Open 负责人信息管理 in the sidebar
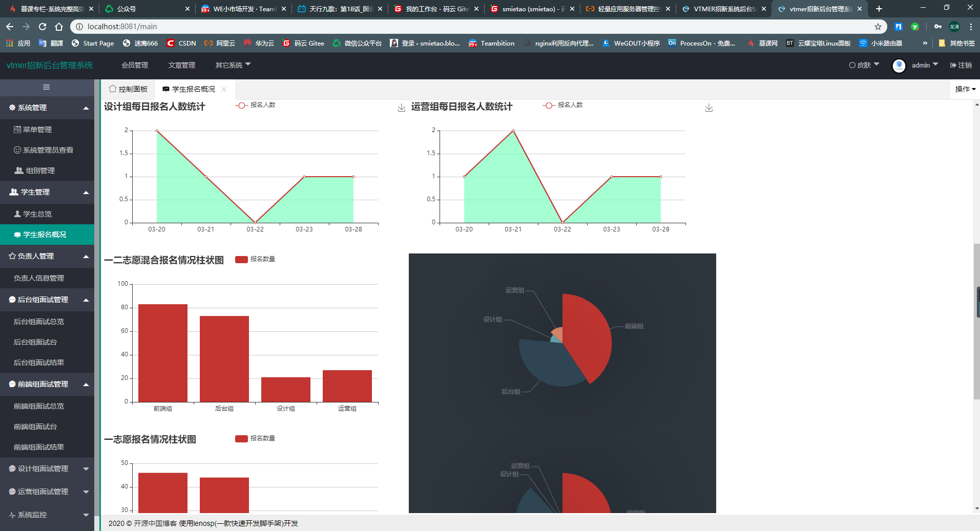The width and height of the screenshot is (980, 531). [x=47, y=278]
